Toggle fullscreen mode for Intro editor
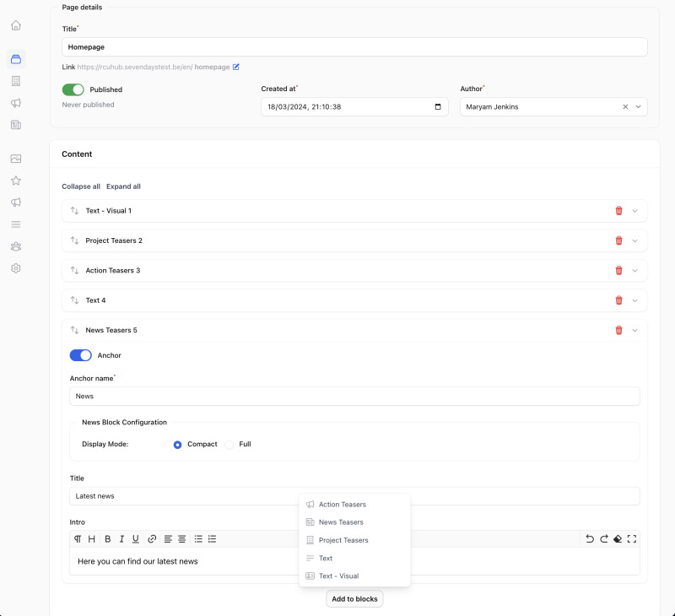 [x=631, y=538]
